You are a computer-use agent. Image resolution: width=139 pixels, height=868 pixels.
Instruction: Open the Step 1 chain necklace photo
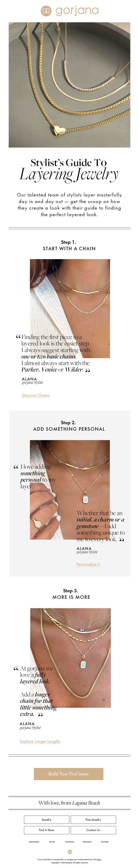[70, 308]
